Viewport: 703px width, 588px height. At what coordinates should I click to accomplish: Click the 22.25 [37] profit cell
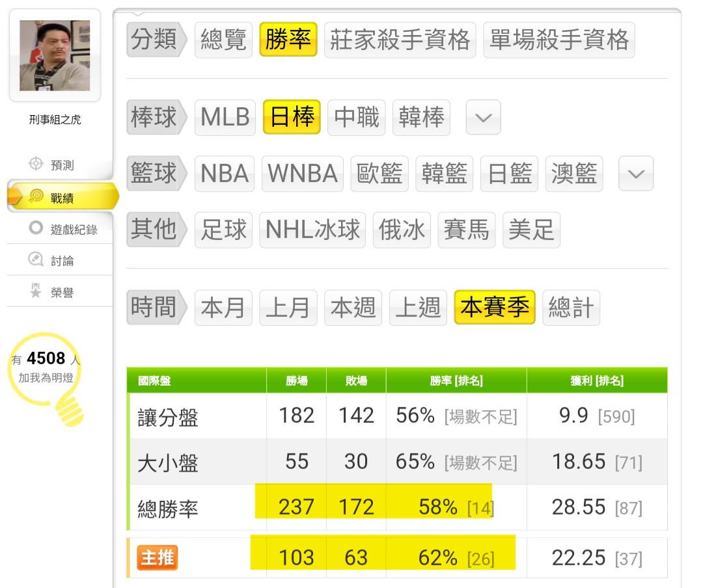(597, 559)
